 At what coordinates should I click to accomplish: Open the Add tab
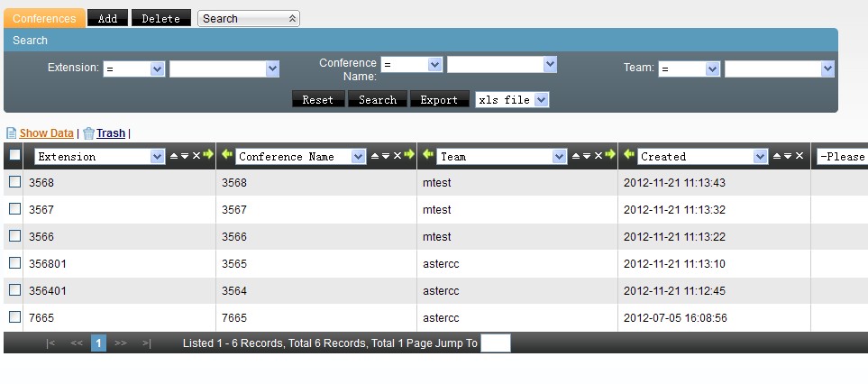pyautogui.click(x=107, y=18)
